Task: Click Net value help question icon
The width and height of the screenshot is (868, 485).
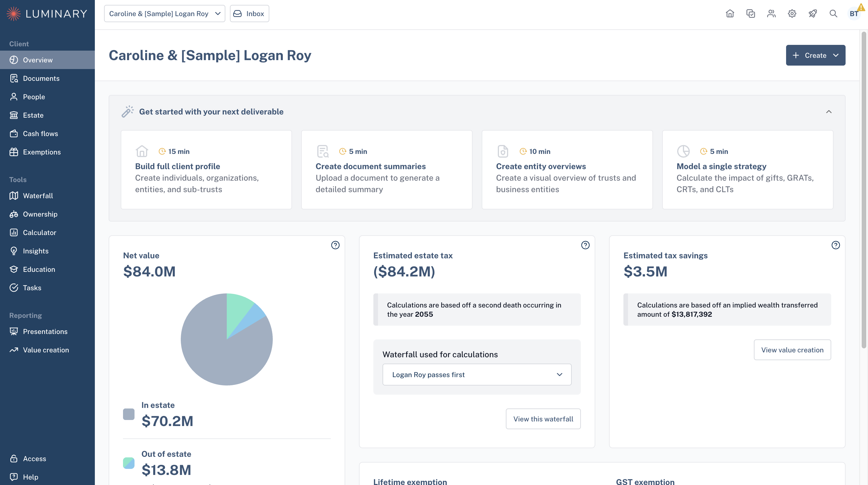Action: tap(335, 245)
